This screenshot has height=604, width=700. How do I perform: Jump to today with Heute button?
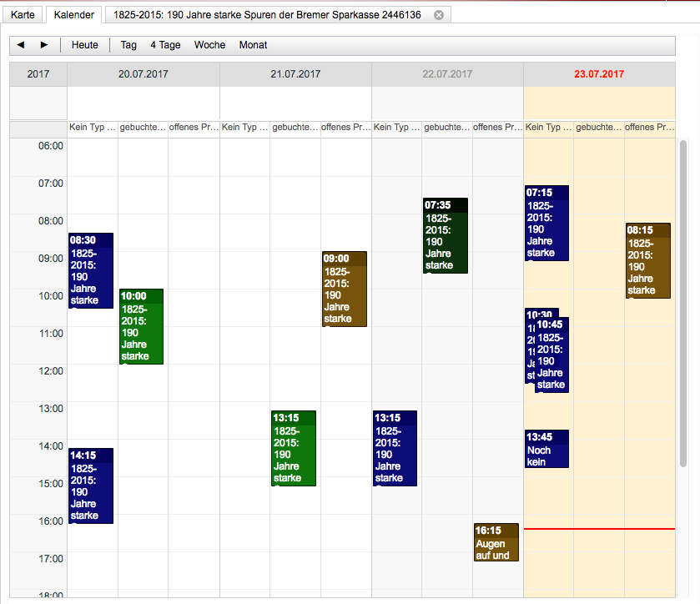click(84, 45)
